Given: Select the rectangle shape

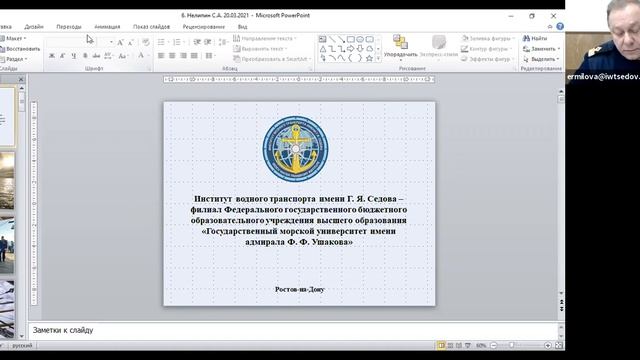Looking at the screenshot, I should [x=351, y=39].
